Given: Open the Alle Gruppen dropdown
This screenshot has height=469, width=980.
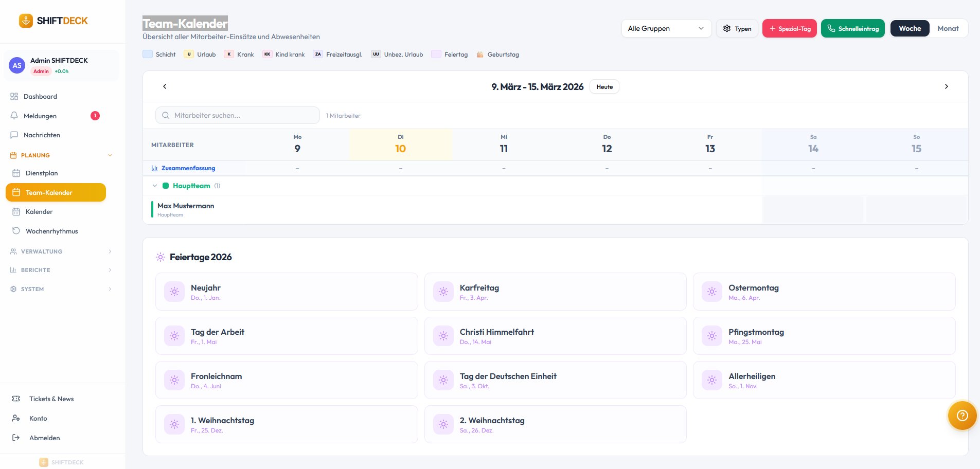Looking at the screenshot, I should tap(666, 28).
